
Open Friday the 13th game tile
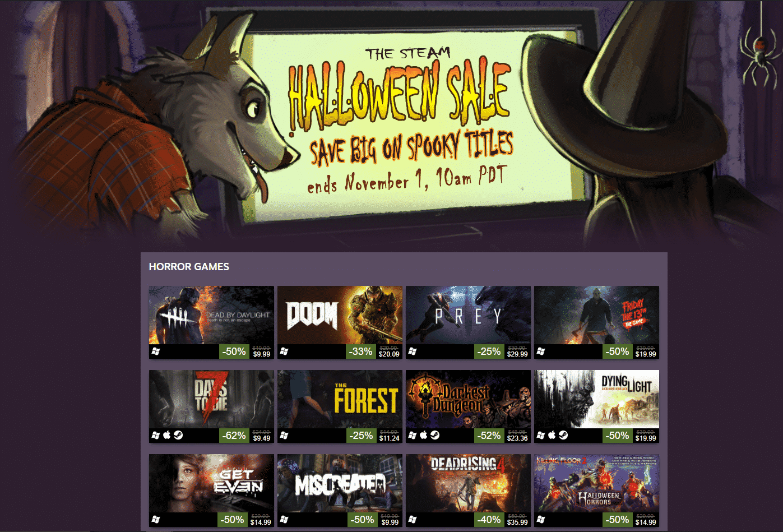(596, 315)
